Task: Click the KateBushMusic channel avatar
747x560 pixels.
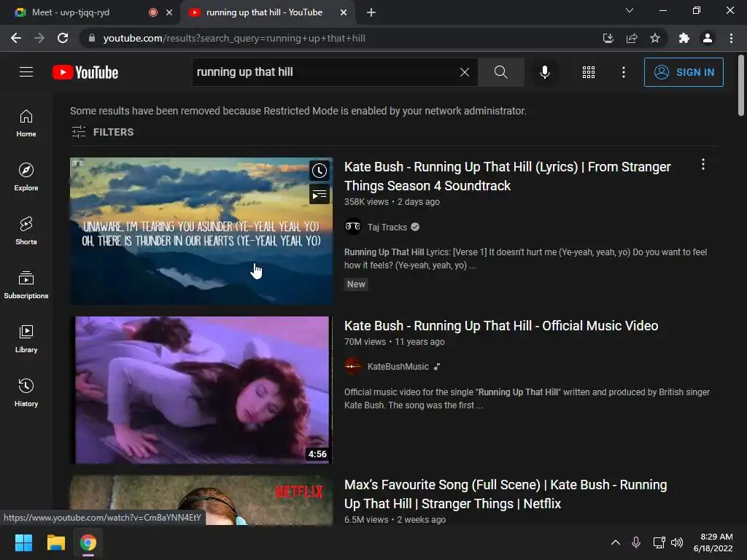Action: [x=353, y=366]
